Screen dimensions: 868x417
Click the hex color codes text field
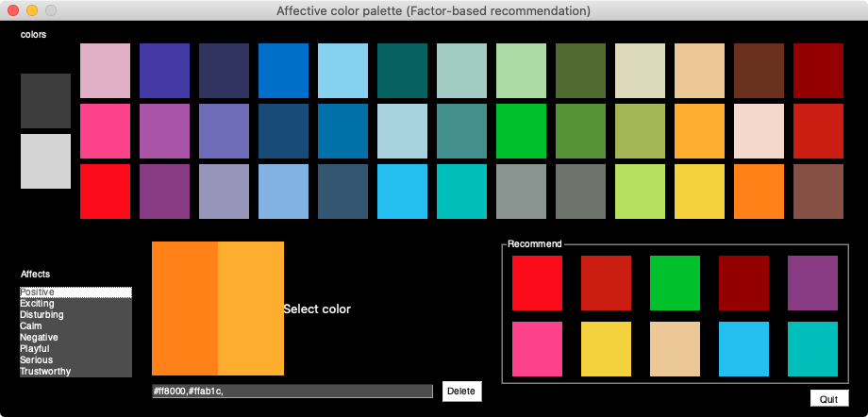pos(292,391)
